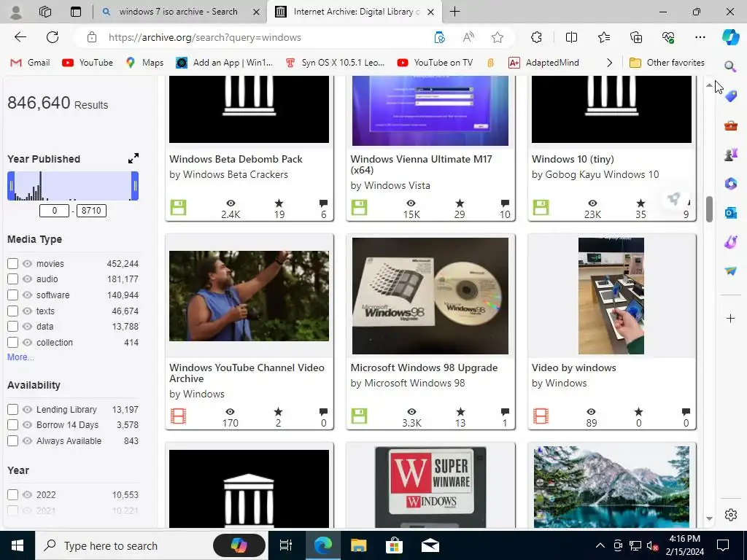Close the windows 7 iso archive tab
The height and width of the screenshot is (560, 747).
(256, 12)
